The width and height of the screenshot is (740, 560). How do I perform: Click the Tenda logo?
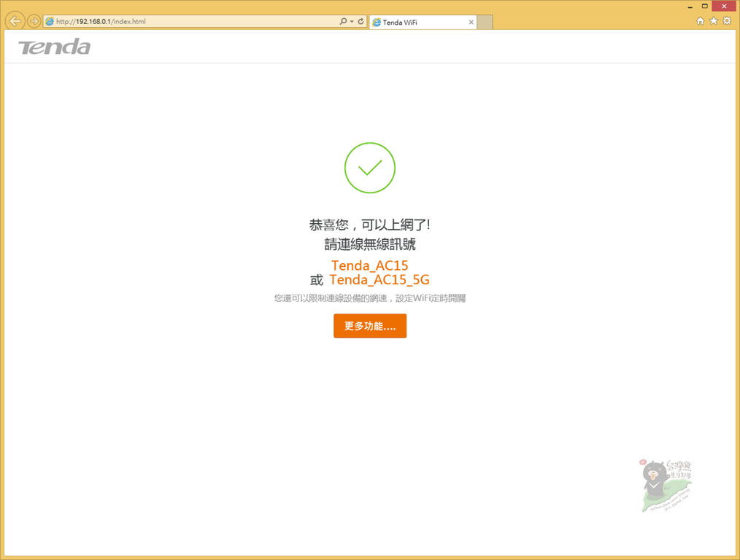coord(54,47)
